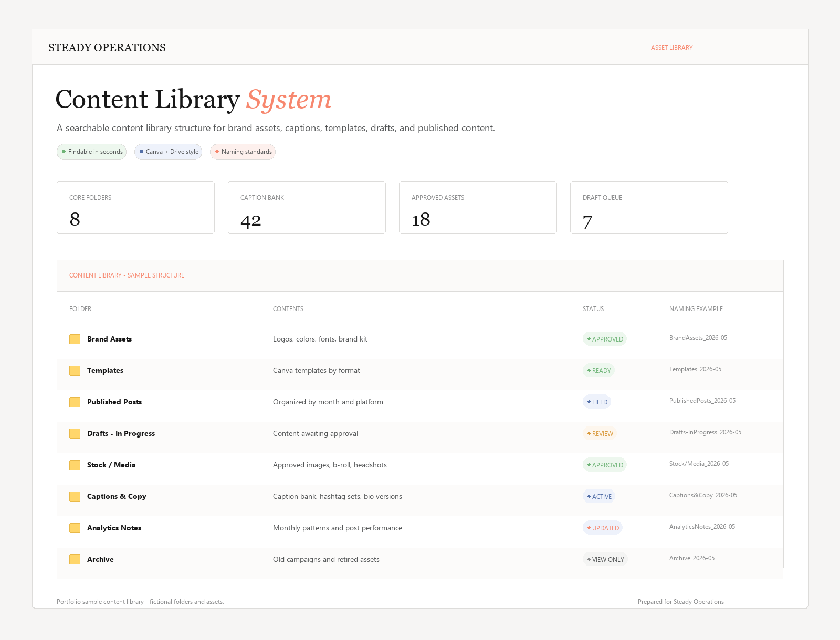Screen dimensions: 840x640
Task: Click the FOLDER column header
Action: point(80,309)
